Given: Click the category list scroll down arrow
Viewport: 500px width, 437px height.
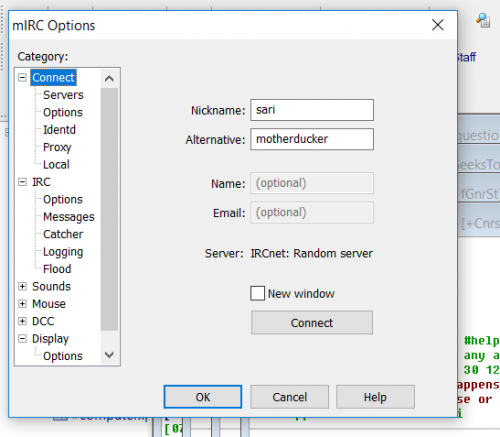Looking at the screenshot, I should pos(109,355).
